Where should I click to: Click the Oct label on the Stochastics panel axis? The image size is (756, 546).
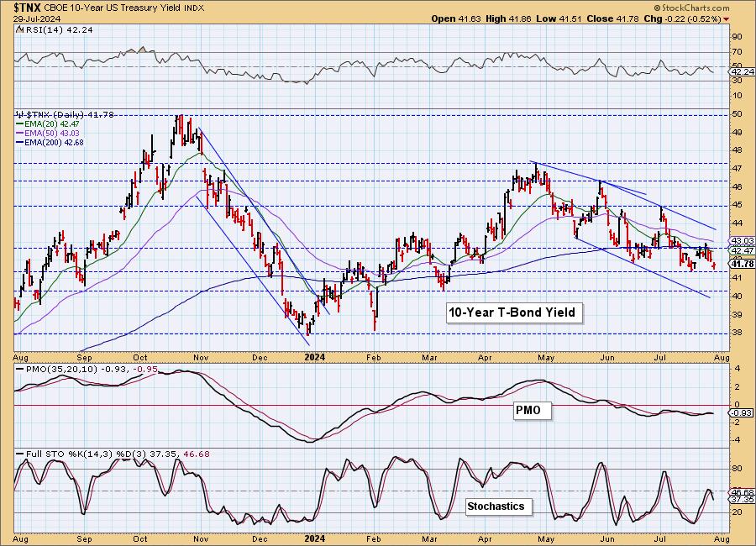(x=140, y=538)
